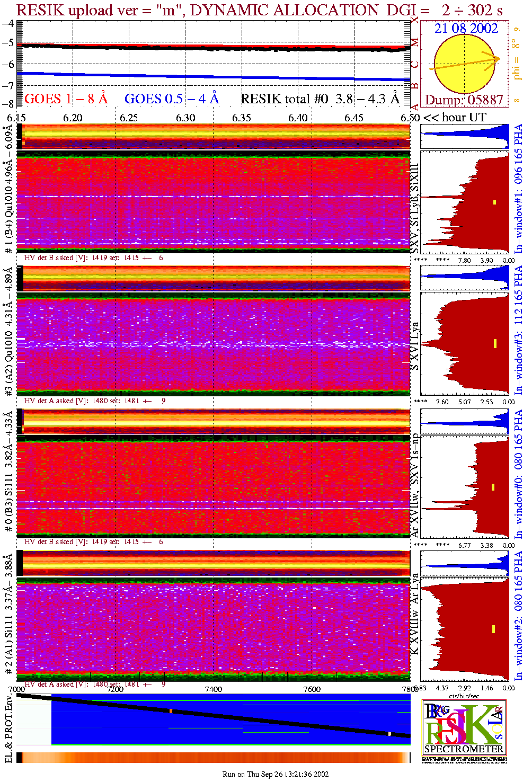Click yellow marker in In-window#0 histogram
532x782 pixels.
click(493, 487)
